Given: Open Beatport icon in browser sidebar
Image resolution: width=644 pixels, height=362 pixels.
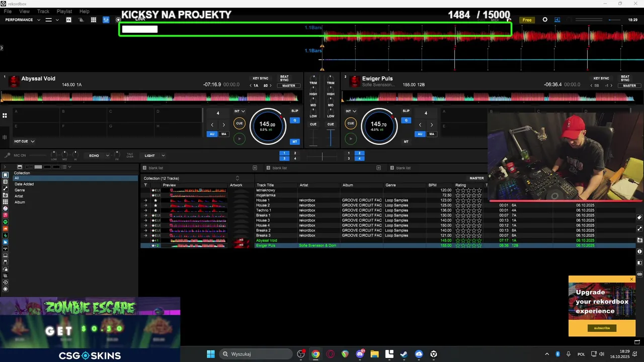Looking at the screenshot, I should coord(6,235).
